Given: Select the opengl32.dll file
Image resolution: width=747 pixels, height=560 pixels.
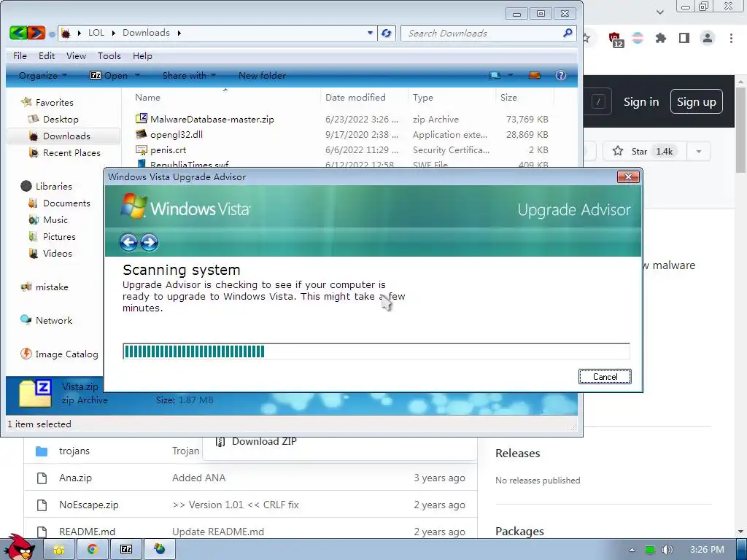Looking at the screenshot, I should (x=177, y=134).
